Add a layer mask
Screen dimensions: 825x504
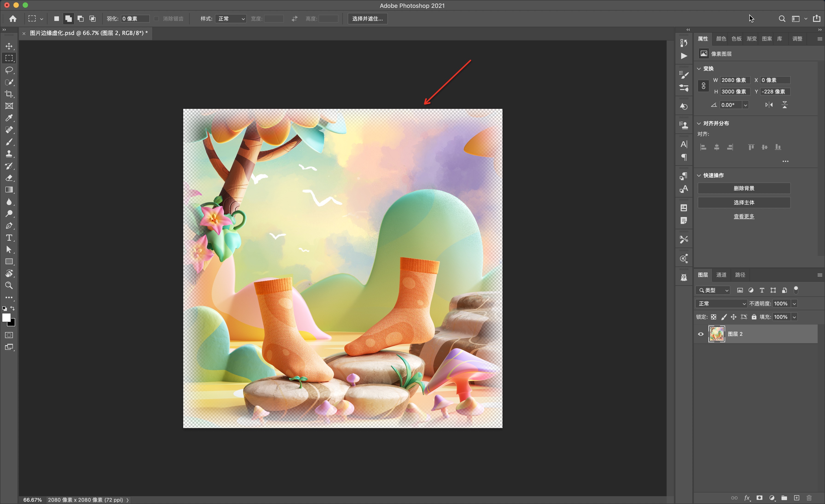(759, 498)
